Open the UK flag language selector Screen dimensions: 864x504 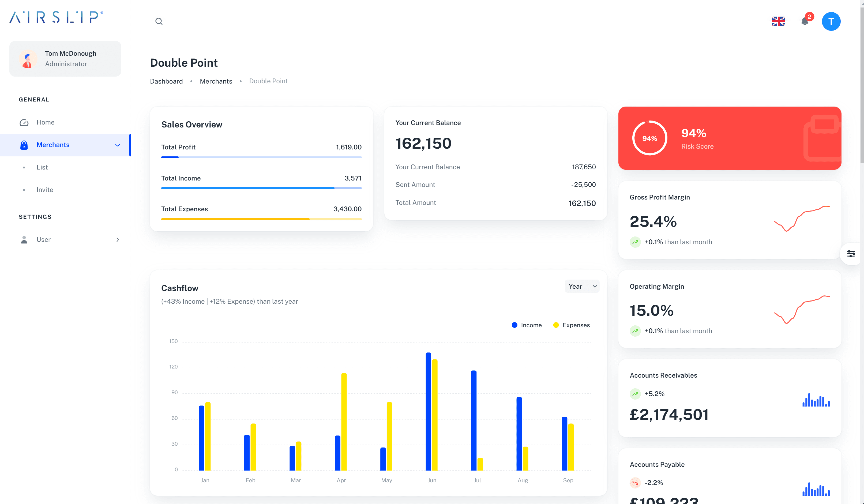778,21
